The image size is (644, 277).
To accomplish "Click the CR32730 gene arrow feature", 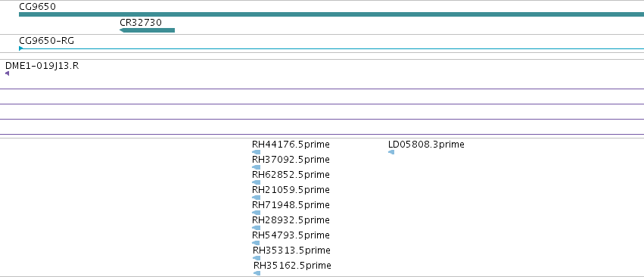I will 147,30.
